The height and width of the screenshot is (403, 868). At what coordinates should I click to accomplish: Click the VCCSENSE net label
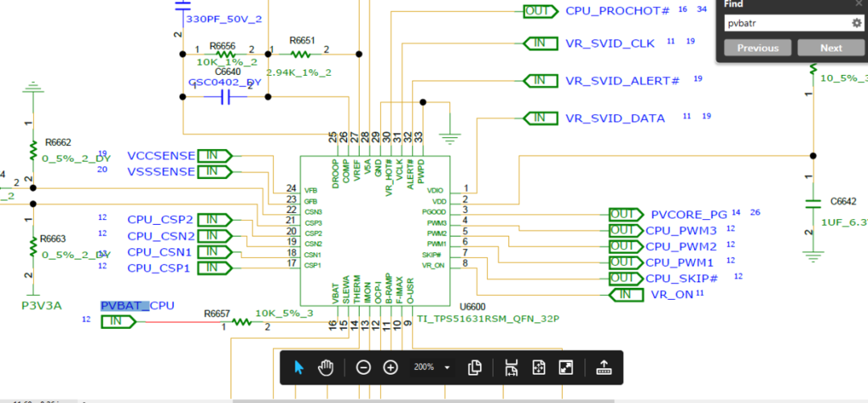point(161,156)
